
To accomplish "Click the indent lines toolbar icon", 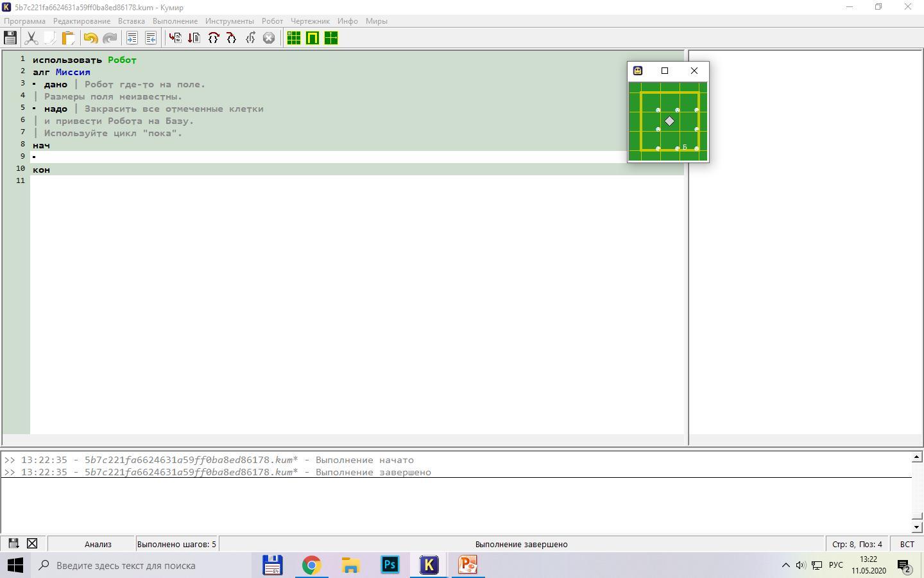I will click(132, 38).
